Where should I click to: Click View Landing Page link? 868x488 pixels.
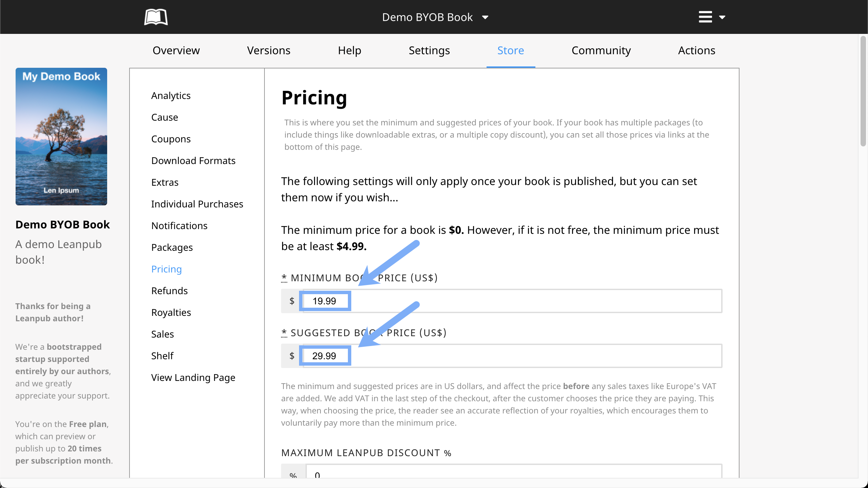tap(193, 378)
